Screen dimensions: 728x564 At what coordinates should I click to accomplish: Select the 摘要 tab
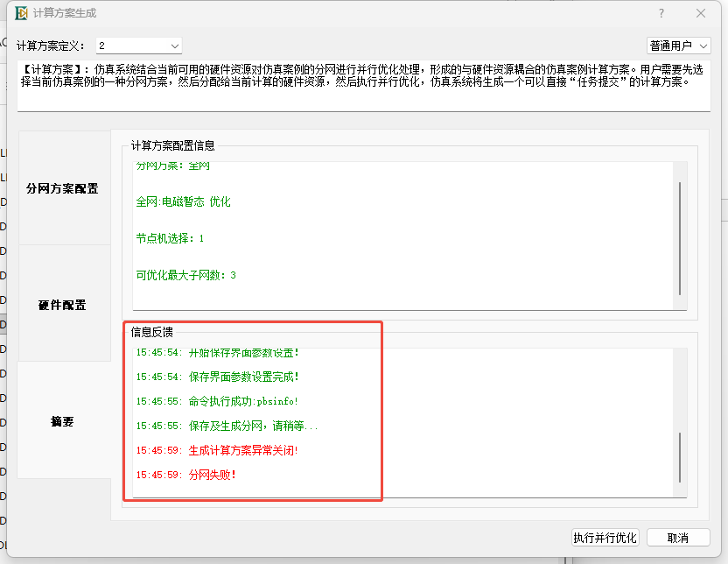(x=63, y=421)
